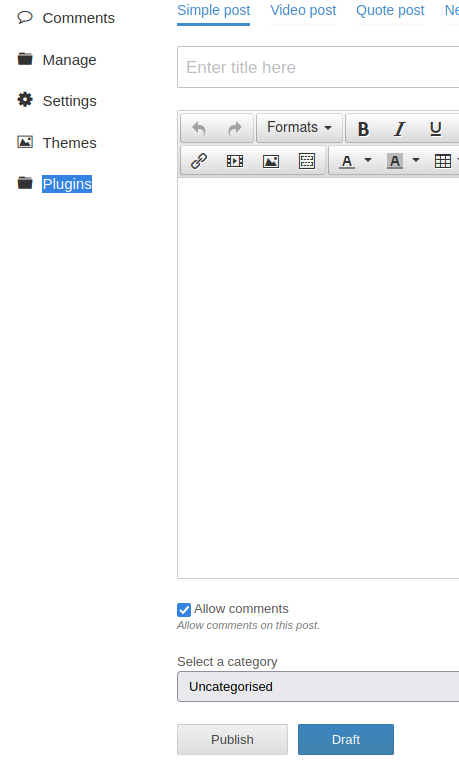Image resolution: width=459 pixels, height=763 pixels.
Task: Click the Publish button
Action: [x=232, y=739]
